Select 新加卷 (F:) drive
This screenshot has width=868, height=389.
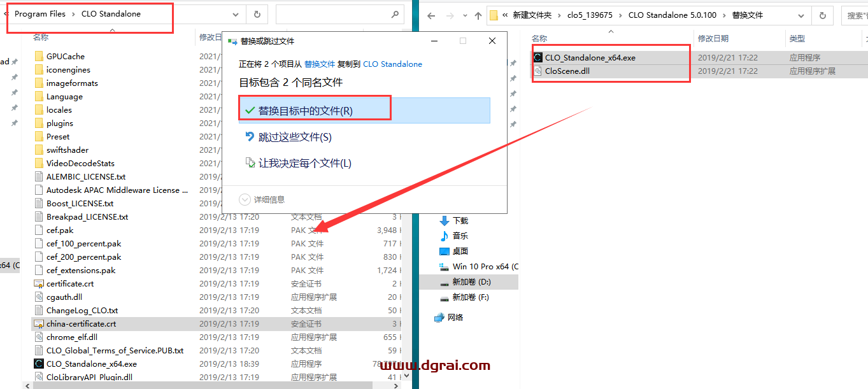click(x=471, y=297)
